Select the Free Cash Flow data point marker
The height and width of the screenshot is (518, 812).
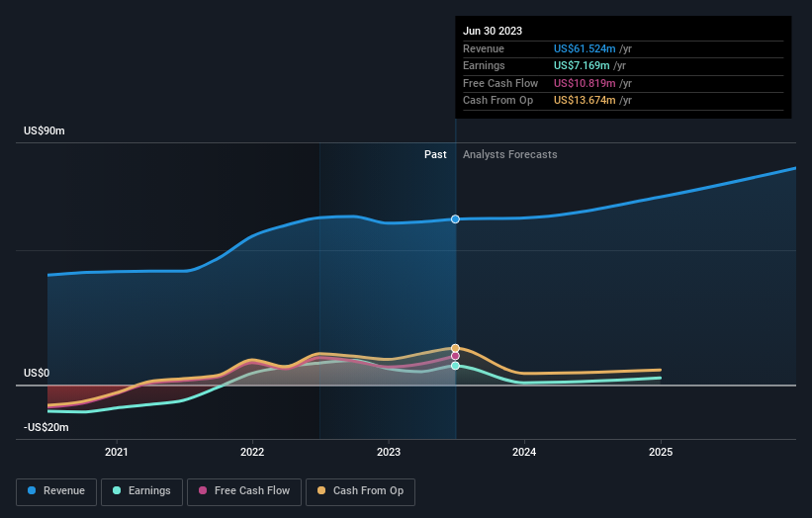pos(455,356)
